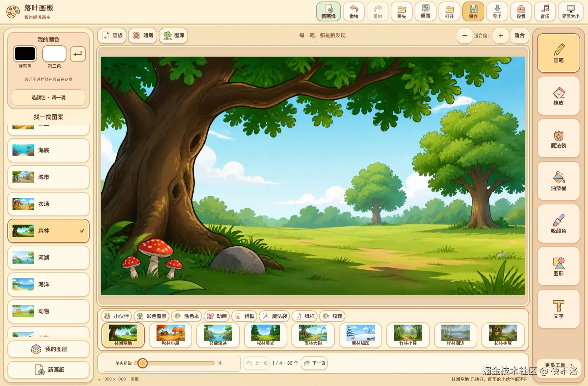Choose the 桦林湖边 background thumbnail
This screenshot has height=386, width=588.
[x=456, y=335]
